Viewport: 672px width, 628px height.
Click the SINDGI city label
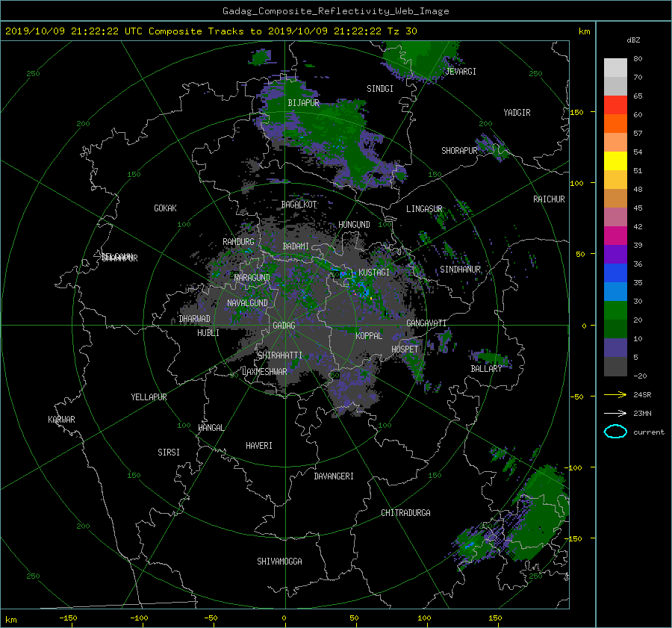(x=380, y=89)
